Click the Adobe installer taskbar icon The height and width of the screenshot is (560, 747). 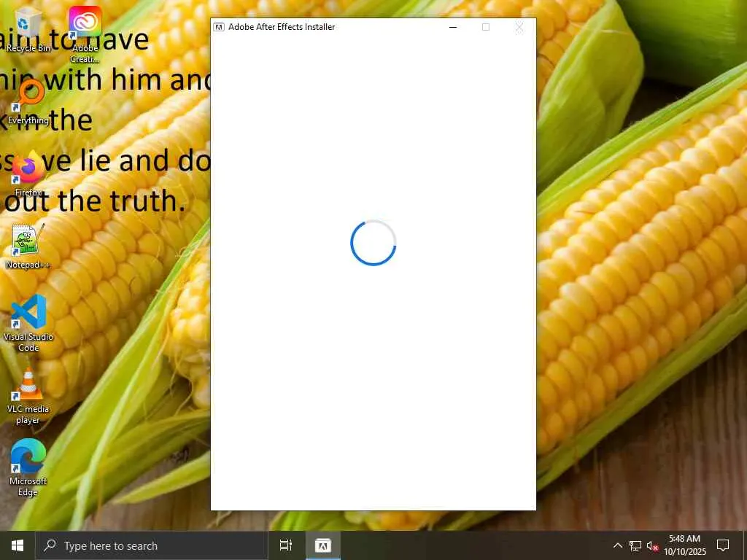coord(323,545)
